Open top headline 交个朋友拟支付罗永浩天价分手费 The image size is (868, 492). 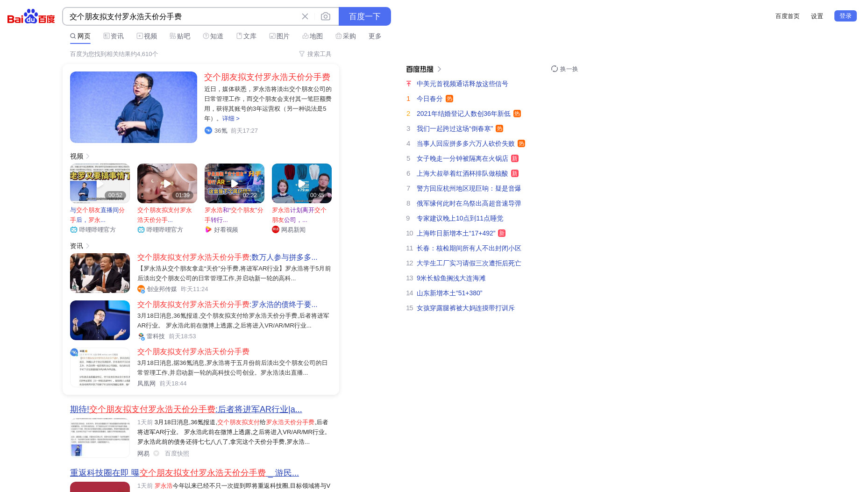(x=267, y=77)
